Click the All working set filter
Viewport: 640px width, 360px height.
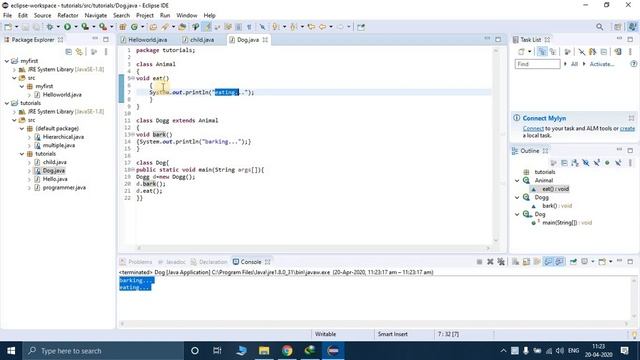click(x=574, y=64)
